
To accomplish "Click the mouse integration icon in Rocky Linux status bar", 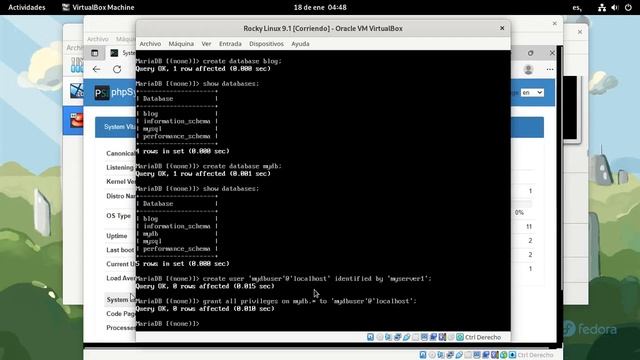I will pos(451,337).
